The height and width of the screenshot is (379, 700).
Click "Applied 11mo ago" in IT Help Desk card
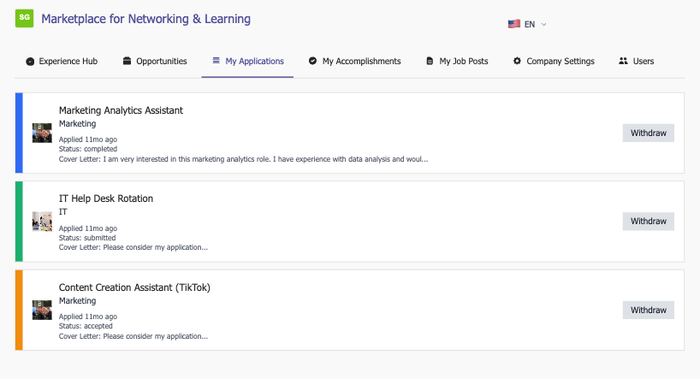click(88, 229)
